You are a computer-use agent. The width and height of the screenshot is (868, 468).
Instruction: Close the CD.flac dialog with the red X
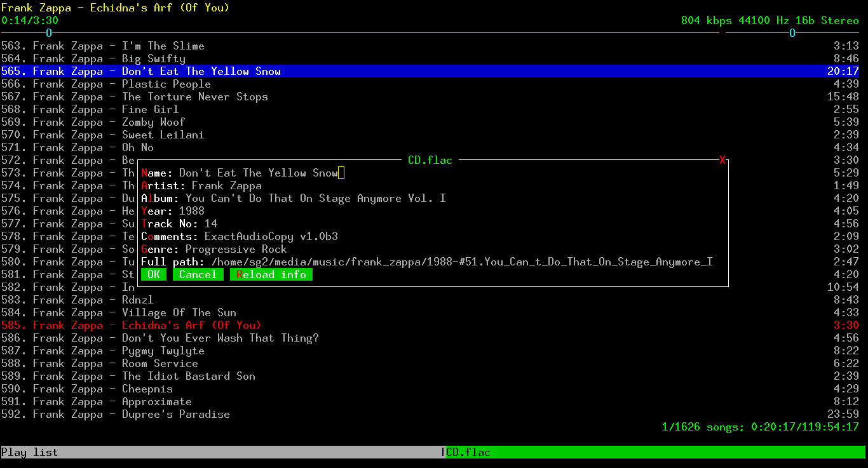(722, 160)
